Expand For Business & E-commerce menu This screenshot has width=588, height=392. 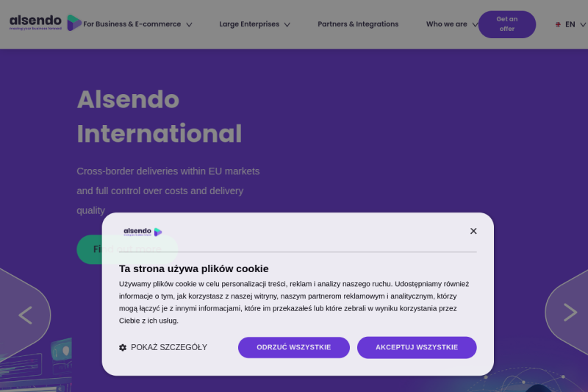(x=137, y=24)
